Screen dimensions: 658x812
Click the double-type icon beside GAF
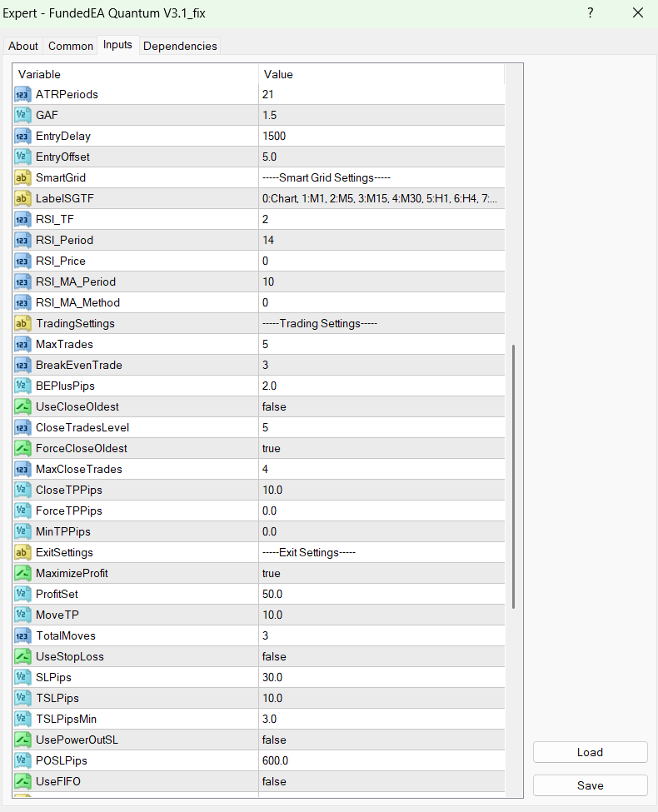[22, 116]
